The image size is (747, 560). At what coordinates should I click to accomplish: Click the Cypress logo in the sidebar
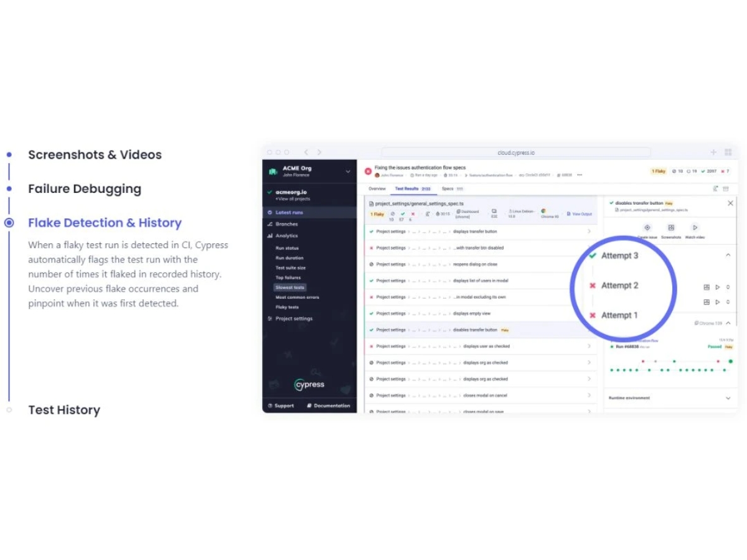pyautogui.click(x=309, y=385)
